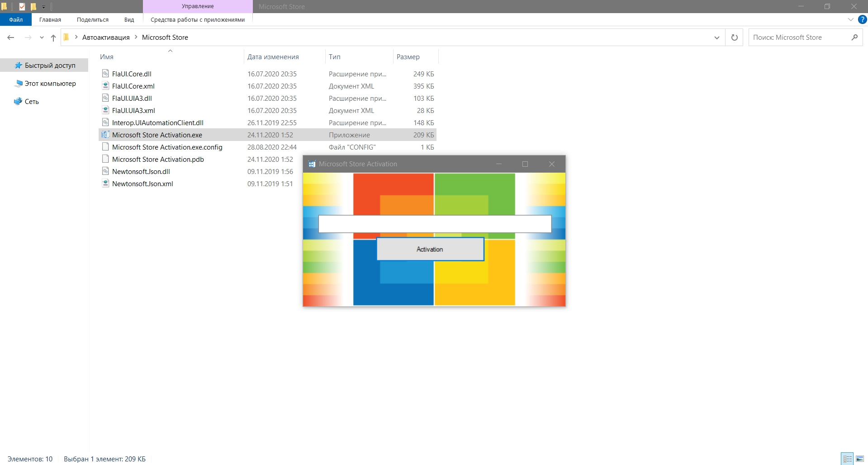Expand breadcrumb arrow before Автоактивация
This screenshot has width=868, height=465.
pos(76,37)
